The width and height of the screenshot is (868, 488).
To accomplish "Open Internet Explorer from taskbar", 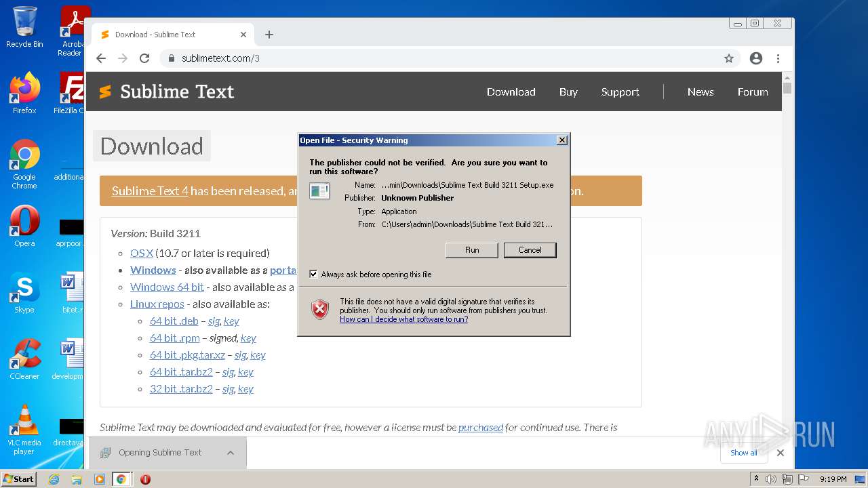I will coord(54,479).
